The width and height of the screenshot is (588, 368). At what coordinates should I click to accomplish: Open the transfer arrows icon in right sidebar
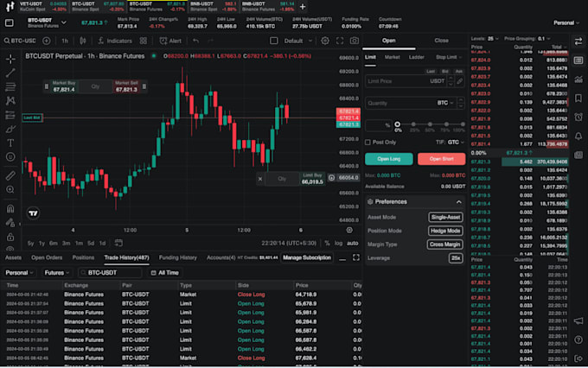coord(578,41)
